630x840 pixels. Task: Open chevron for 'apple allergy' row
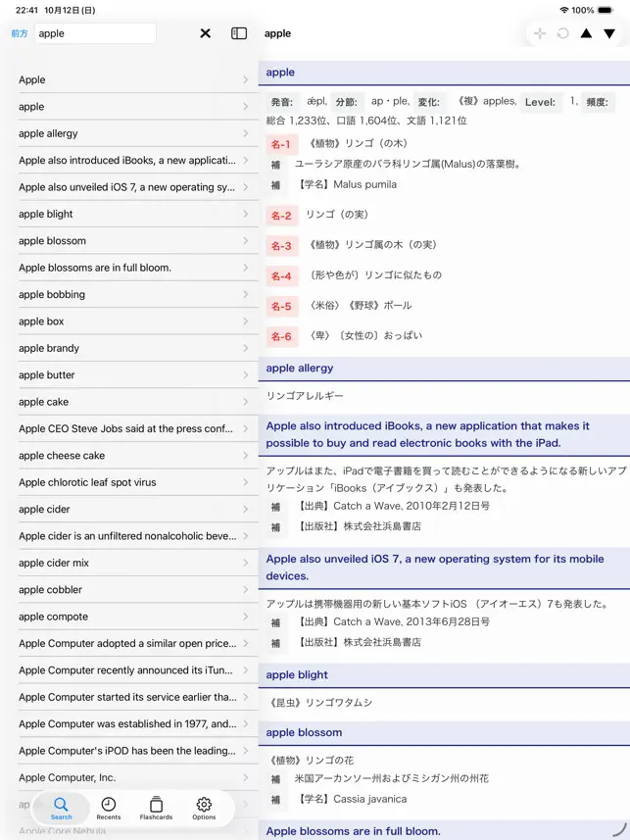click(245, 133)
